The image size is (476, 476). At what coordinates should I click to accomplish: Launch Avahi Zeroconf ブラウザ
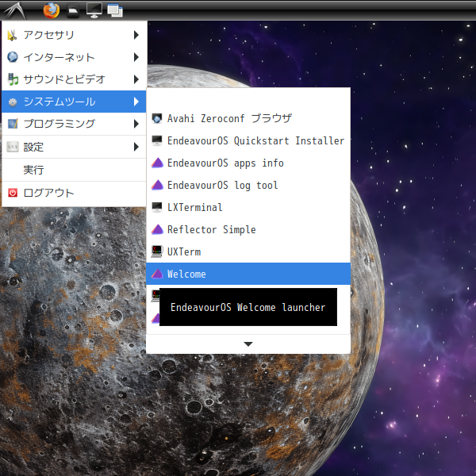tap(248, 118)
